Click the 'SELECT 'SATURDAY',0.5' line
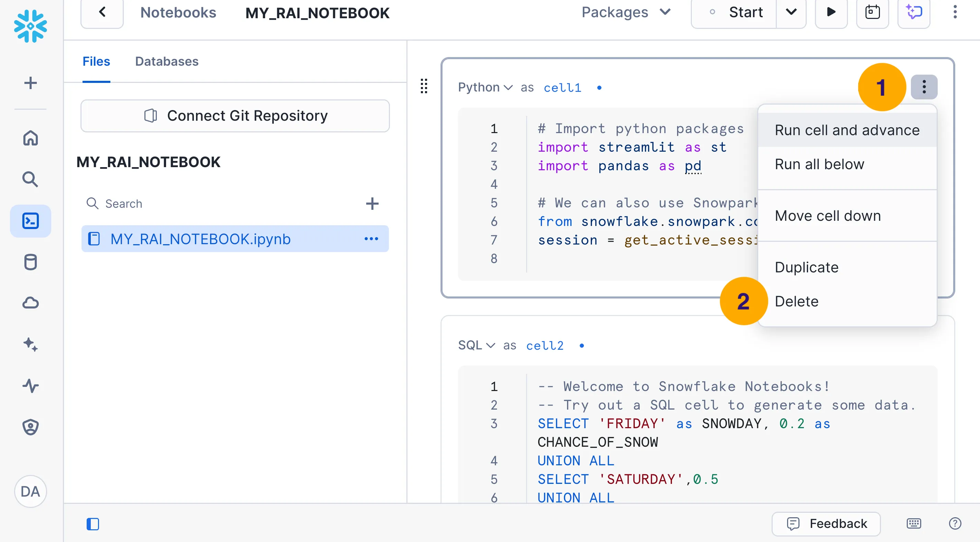980x542 pixels. click(628, 479)
